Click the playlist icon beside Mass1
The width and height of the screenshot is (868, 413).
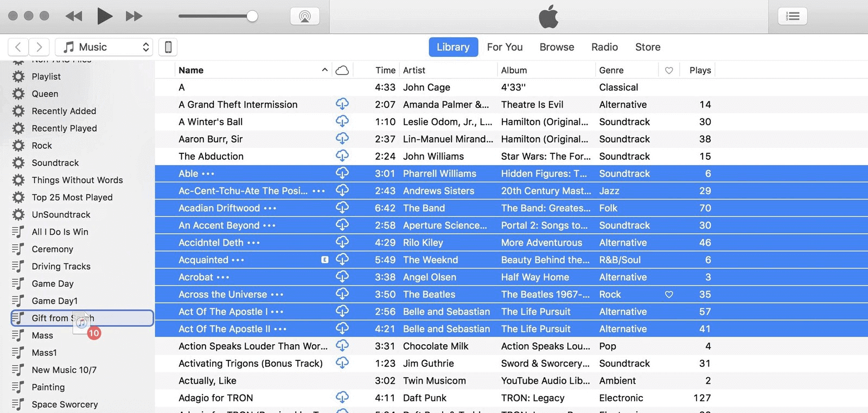(x=18, y=352)
